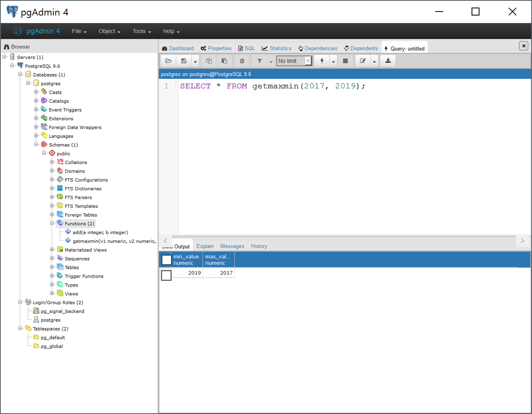Click the Copy toolbar icon
Screen dimensions: 532x414
209,61
